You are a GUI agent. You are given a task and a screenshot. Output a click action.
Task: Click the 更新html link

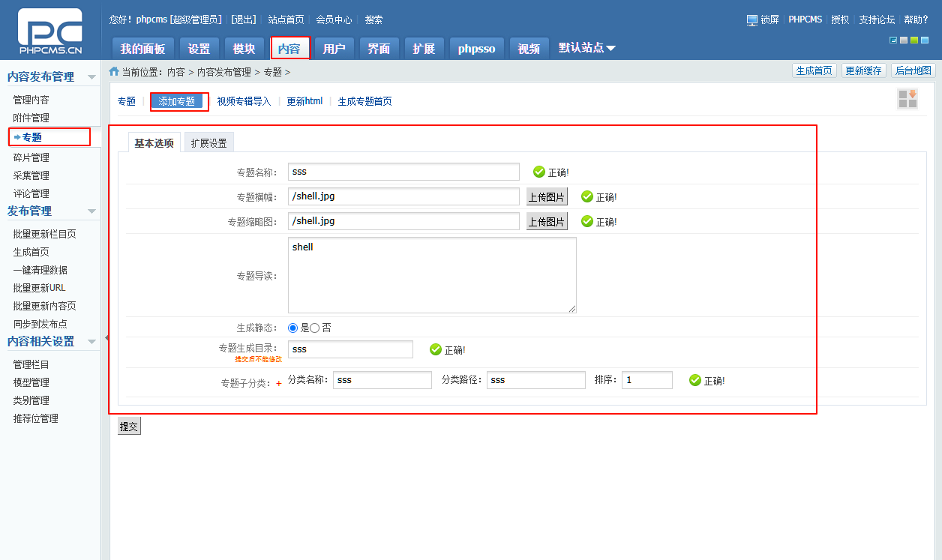(x=304, y=101)
